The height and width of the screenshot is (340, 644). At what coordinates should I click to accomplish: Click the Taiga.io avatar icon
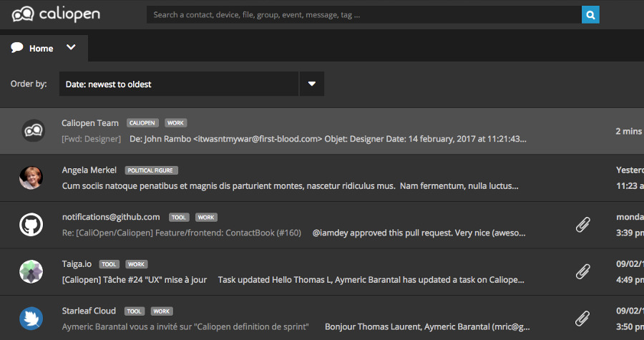pos(31,271)
